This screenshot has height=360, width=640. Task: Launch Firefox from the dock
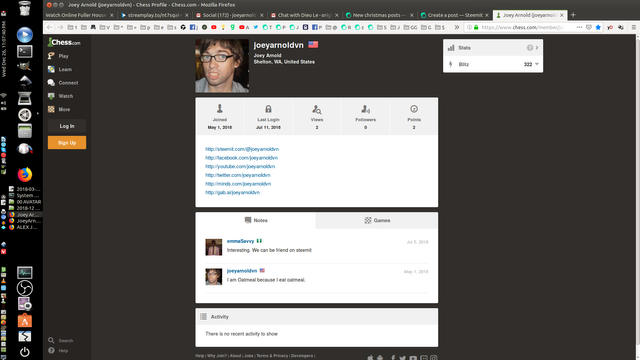[24, 174]
